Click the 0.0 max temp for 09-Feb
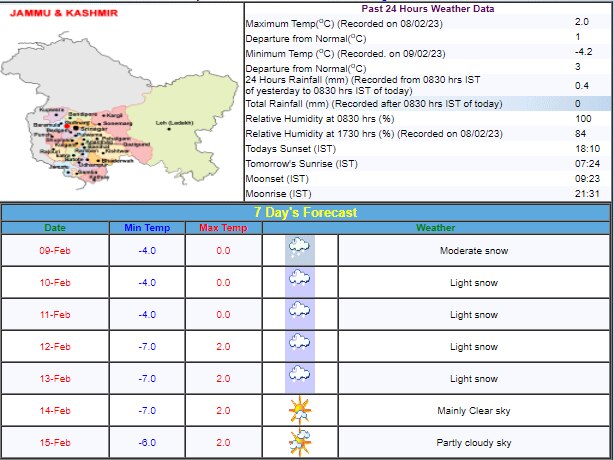The width and height of the screenshot is (614, 460). [223, 251]
